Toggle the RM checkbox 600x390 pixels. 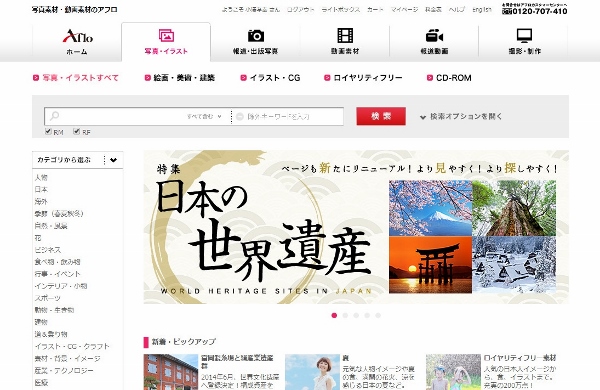click(48, 131)
